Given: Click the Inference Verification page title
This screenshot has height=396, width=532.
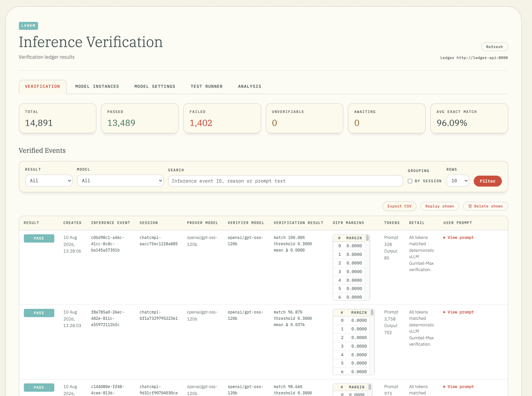Looking at the screenshot, I should click(91, 42).
